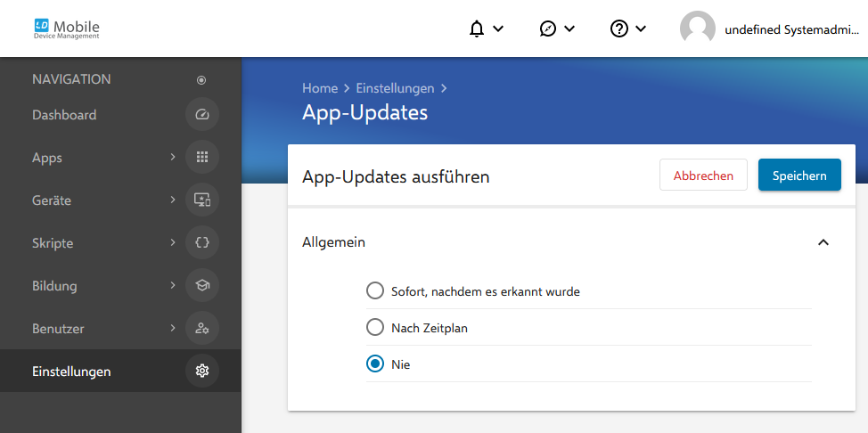Click the 'App-Updates ausführen' heading

click(x=396, y=177)
